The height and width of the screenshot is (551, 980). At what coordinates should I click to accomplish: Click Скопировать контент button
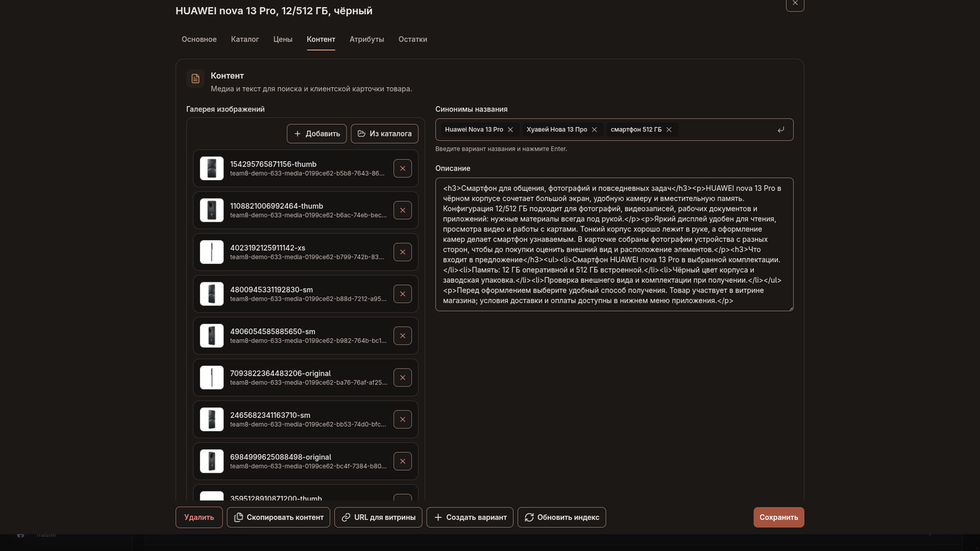tap(278, 518)
